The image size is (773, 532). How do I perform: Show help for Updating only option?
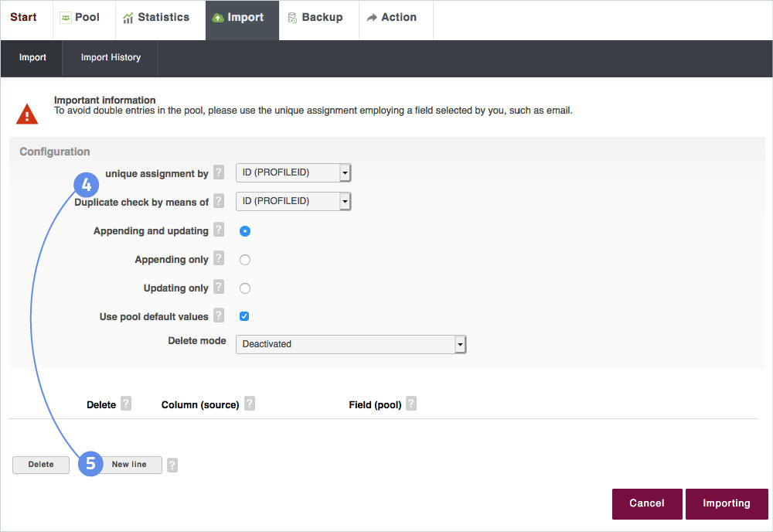tap(219, 288)
